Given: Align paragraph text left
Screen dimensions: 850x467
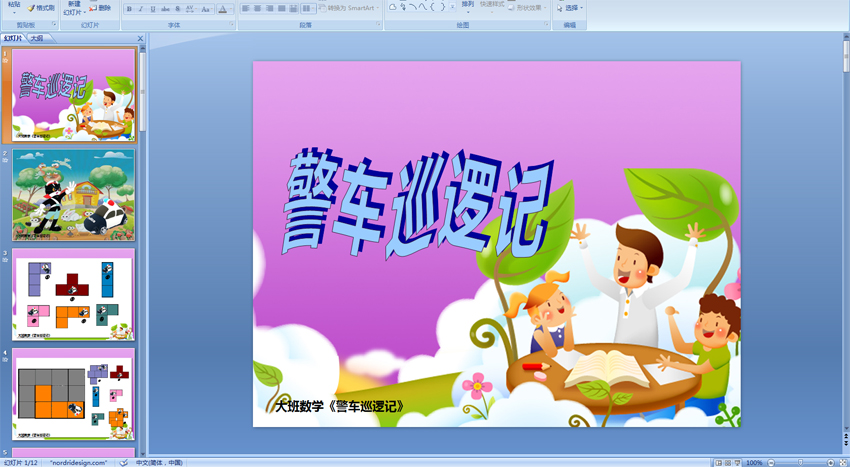Looking at the screenshot, I should tap(246, 8).
